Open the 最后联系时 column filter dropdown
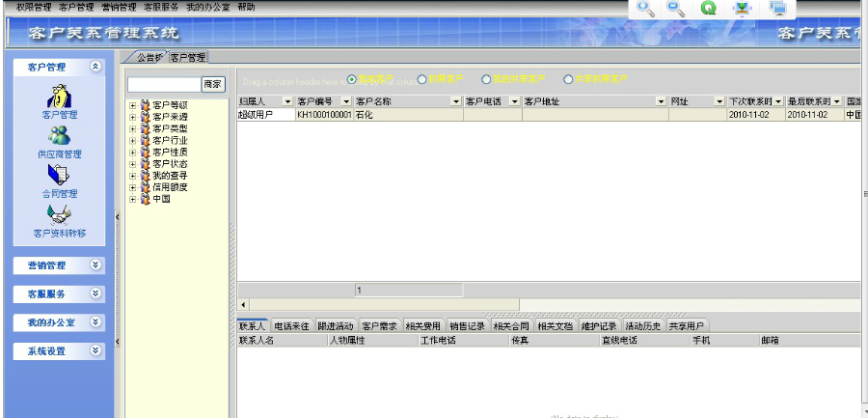868x418 pixels. click(836, 101)
